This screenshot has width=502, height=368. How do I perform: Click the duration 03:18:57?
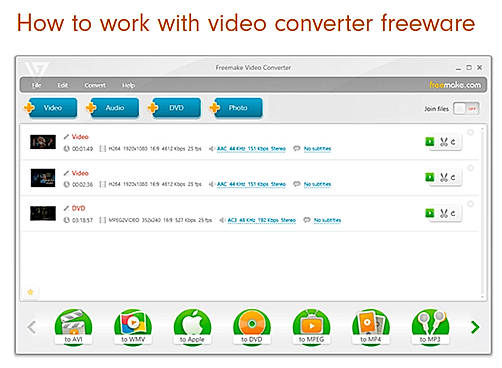[x=82, y=220]
